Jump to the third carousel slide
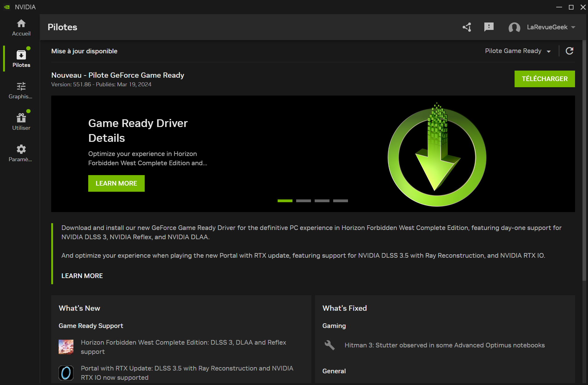This screenshot has width=588, height=385. coord(322,201)
